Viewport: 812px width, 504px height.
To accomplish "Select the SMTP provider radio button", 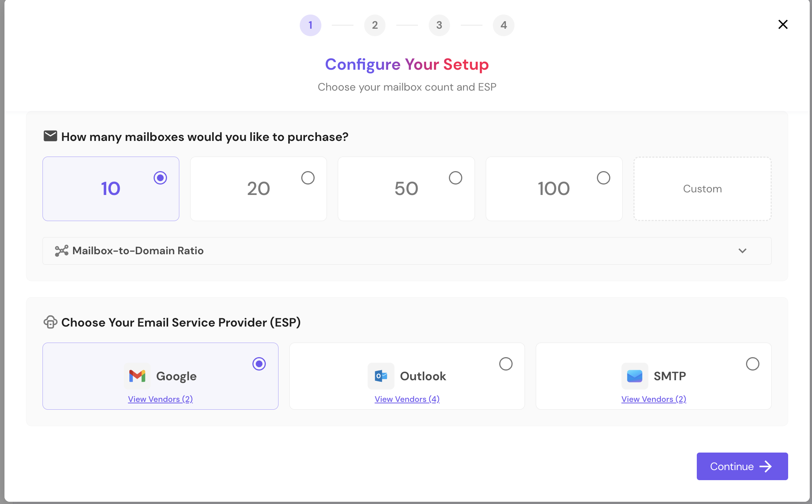I will [753, 364].
